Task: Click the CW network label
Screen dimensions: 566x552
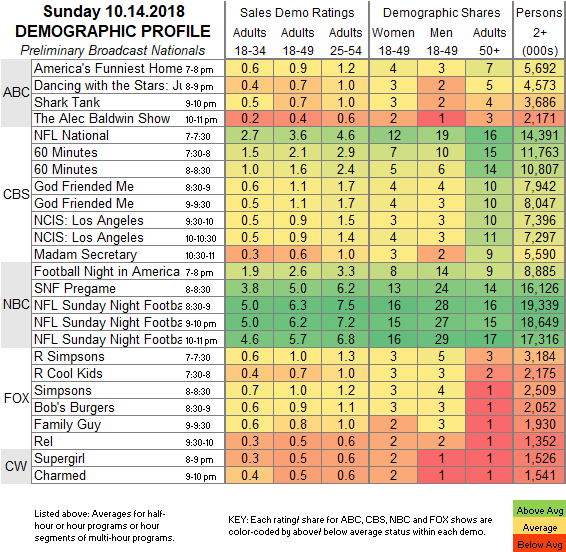Action: tap(16, 466)
